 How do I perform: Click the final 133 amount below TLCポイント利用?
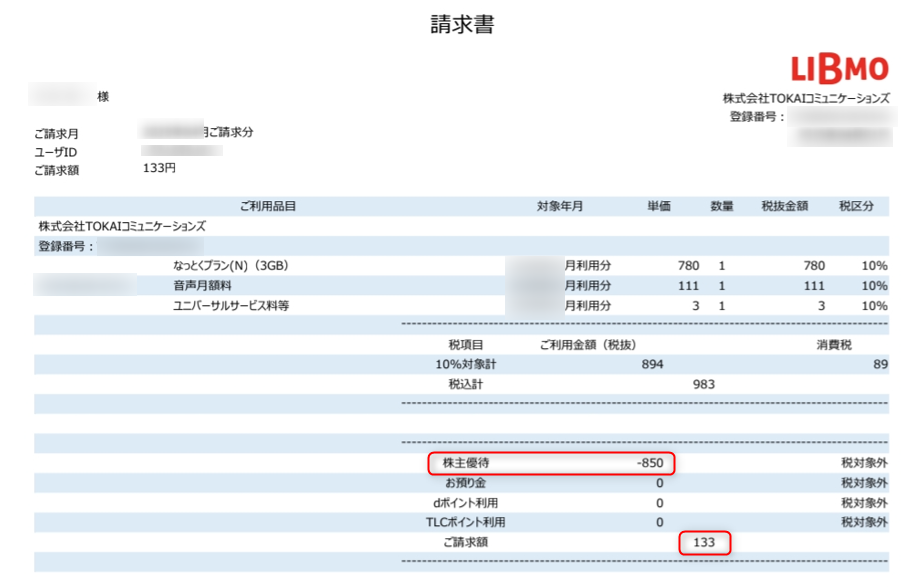[x=704, y=542]
